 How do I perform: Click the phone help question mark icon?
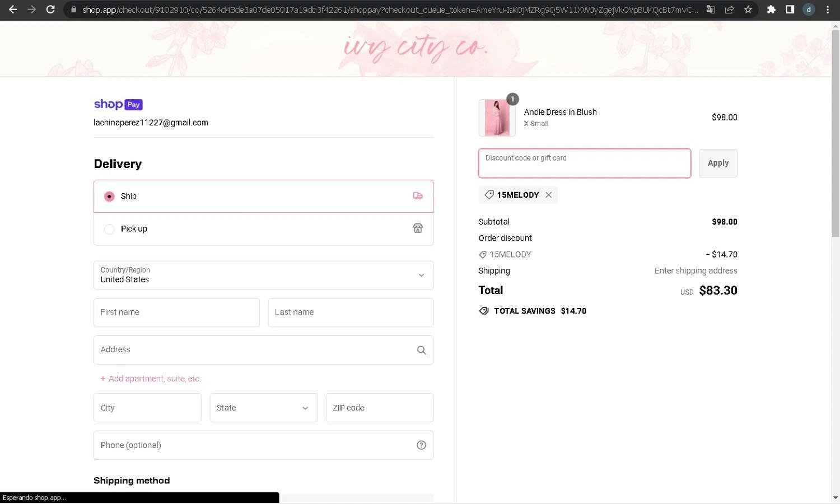(421, 445)
